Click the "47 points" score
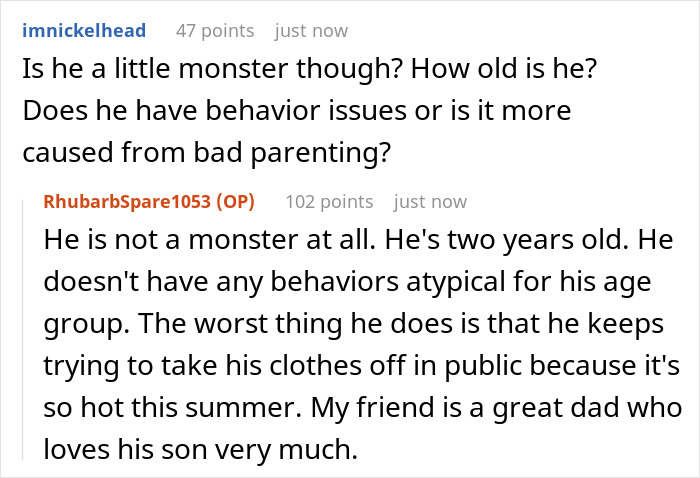The height and width of the screenshot is (478, 700). pyautogui.click(x=214, y=30)
